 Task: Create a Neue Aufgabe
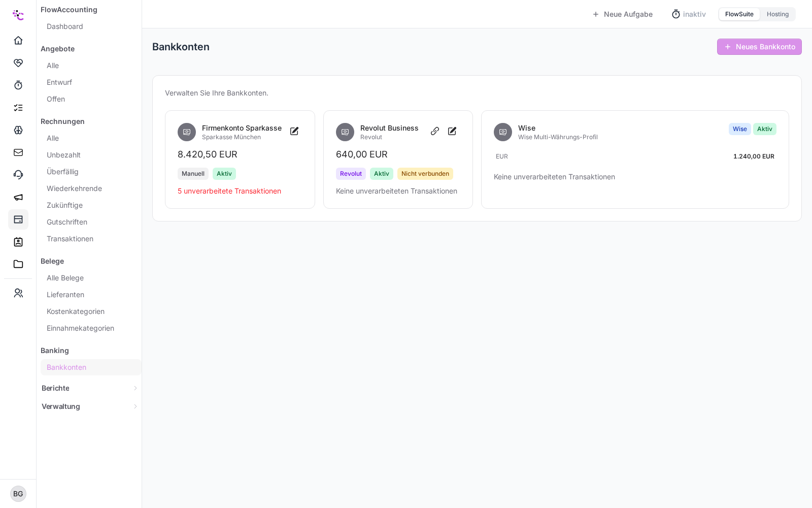(x=622, y=14)
